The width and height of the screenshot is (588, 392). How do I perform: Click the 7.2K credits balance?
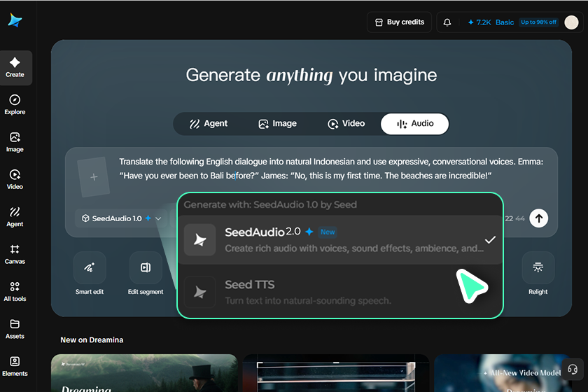click(479, 22)
